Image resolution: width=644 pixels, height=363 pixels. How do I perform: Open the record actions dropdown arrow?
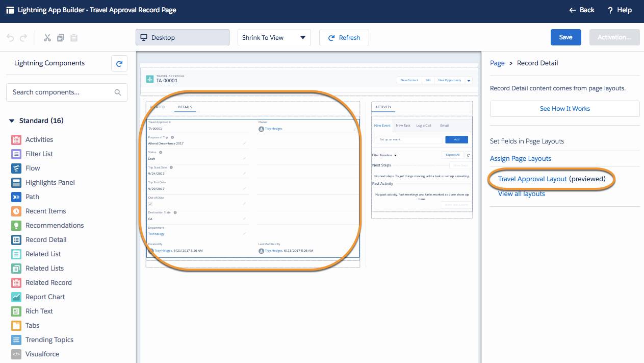click(469, 81)
